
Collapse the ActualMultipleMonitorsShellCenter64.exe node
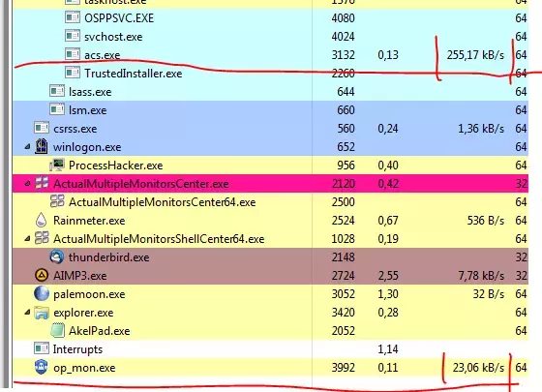(27, 239)
